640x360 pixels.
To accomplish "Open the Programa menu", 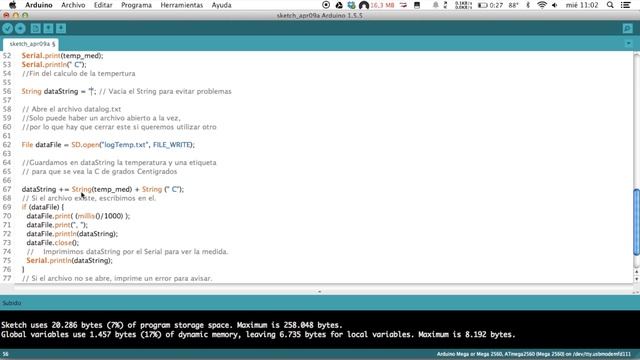I will (x=136, y=5).
